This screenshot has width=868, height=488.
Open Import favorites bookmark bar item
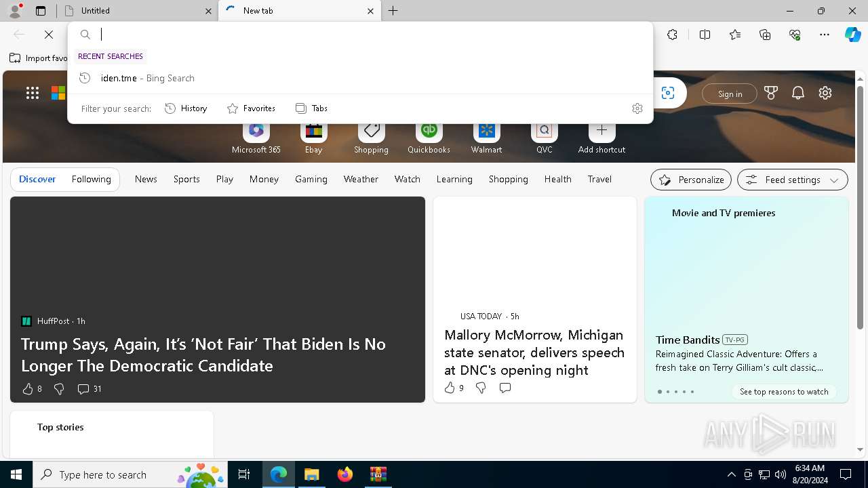pyautogui.click(x=39, y=58)
